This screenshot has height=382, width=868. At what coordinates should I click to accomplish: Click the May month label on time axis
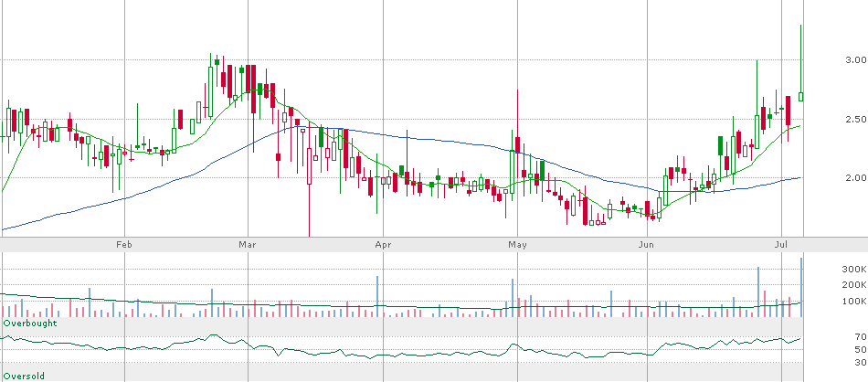tap(517, 244)
